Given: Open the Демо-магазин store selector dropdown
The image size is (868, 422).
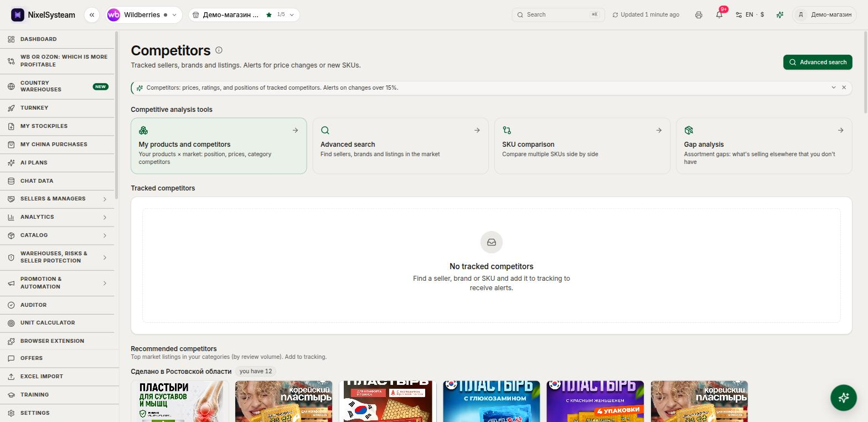Looking at the screenshot, I should [x=244, y=15].
